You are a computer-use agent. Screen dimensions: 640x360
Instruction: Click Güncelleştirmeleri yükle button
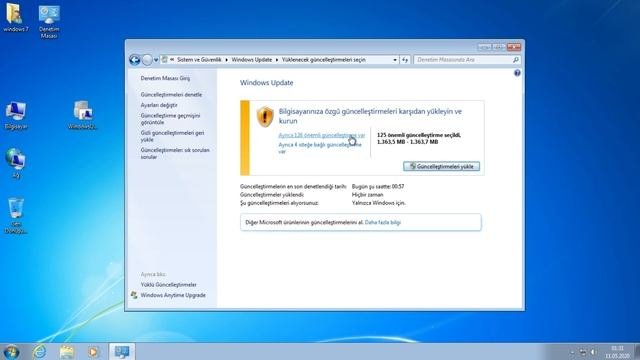(441, 167)
